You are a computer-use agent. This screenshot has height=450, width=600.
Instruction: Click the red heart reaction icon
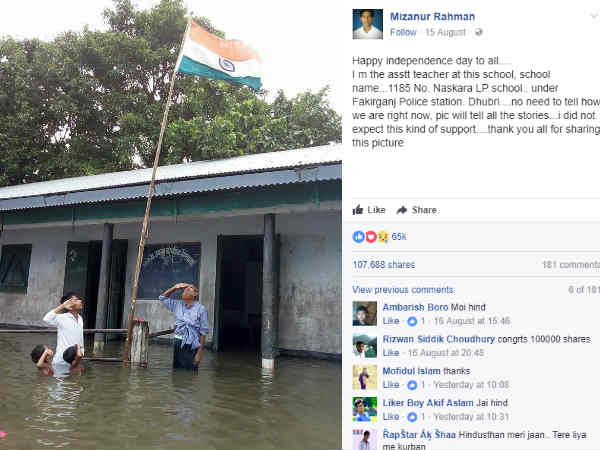(x=371, y=237)
